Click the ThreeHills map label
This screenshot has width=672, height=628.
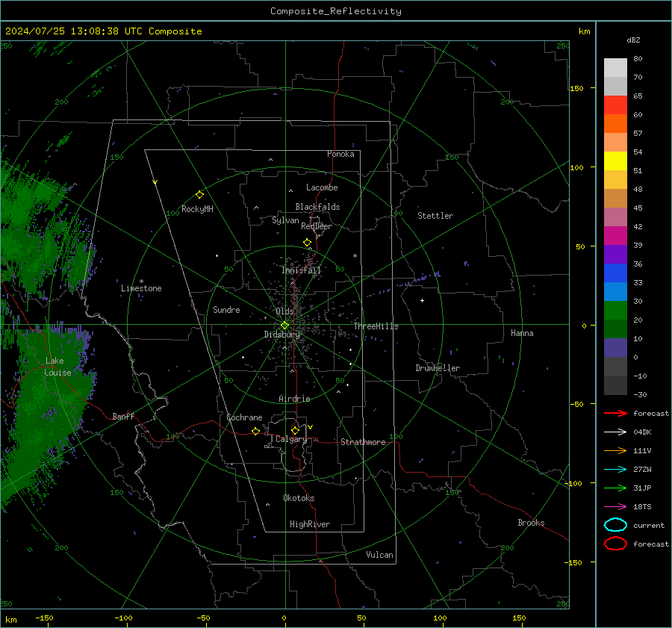pos(376,326)
